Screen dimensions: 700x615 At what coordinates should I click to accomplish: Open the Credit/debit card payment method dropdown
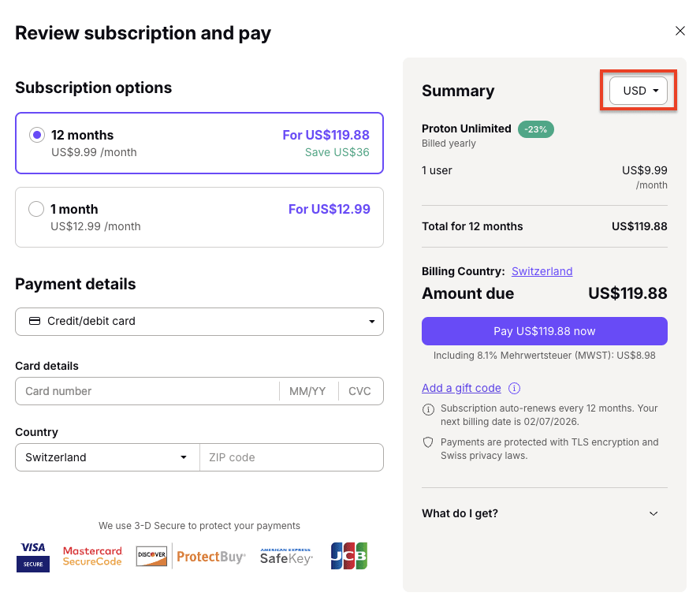tap(199, 321)
